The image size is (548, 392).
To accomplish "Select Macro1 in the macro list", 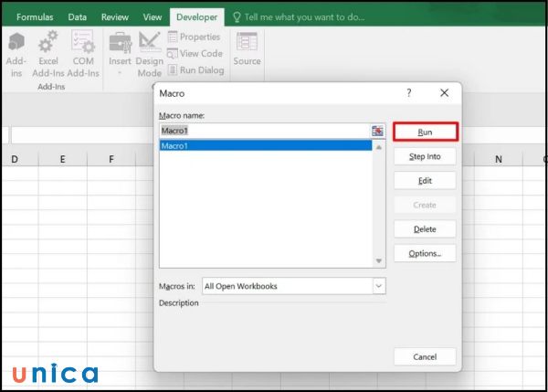I will tap(265, 145).
